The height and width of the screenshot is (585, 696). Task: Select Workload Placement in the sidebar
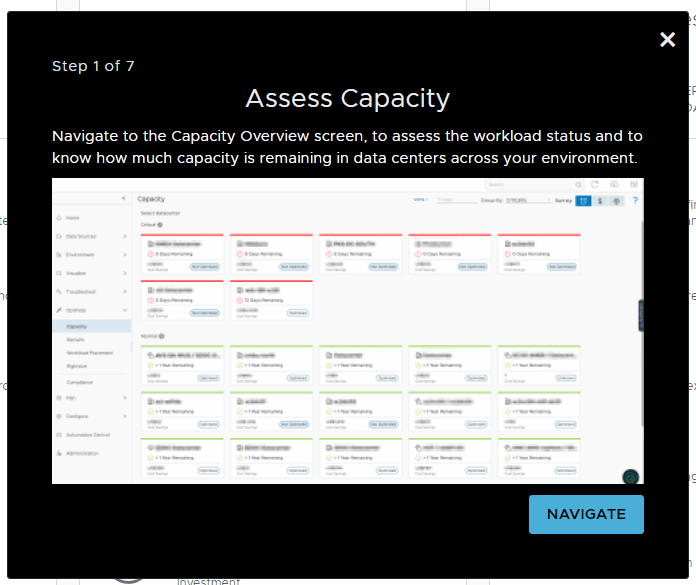90,353
